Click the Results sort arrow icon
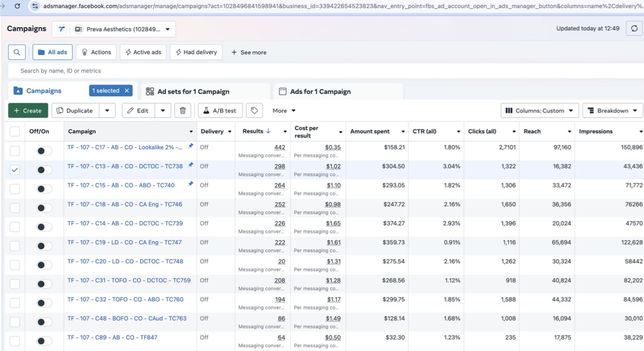This screenshot has height=351, width=644. 268,131
